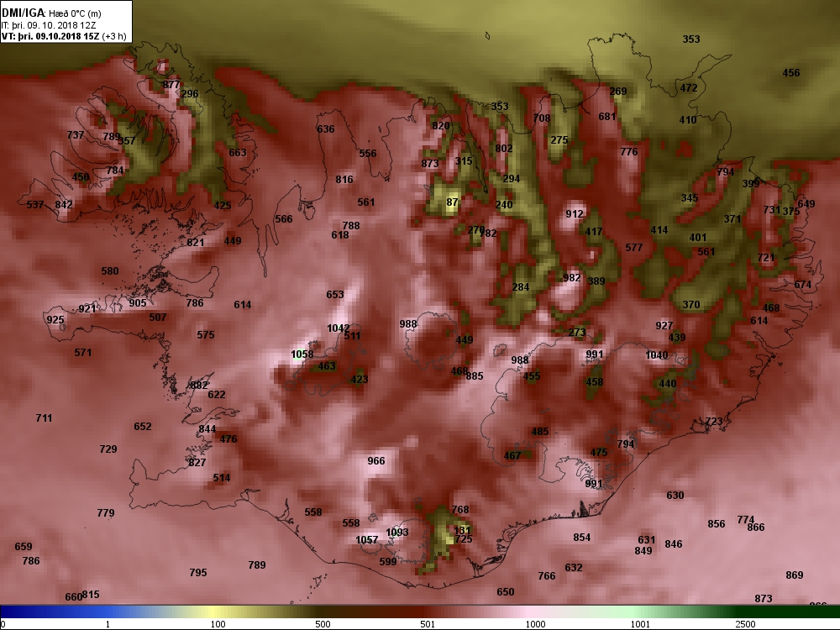This screenshot has width=840, height=630.
Task: Click the '795' value on the map
Action: point(198,573)
